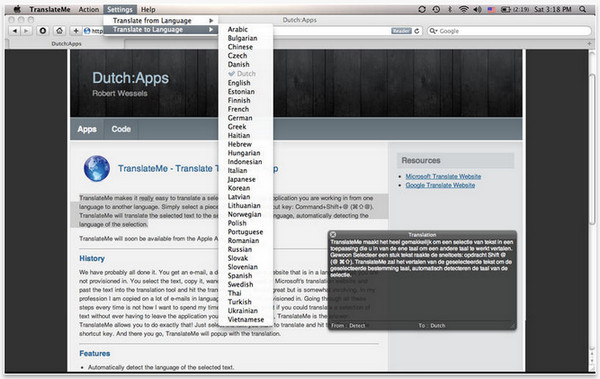
Task: Choose Turkish in language submenu
Action: point(245,302)
